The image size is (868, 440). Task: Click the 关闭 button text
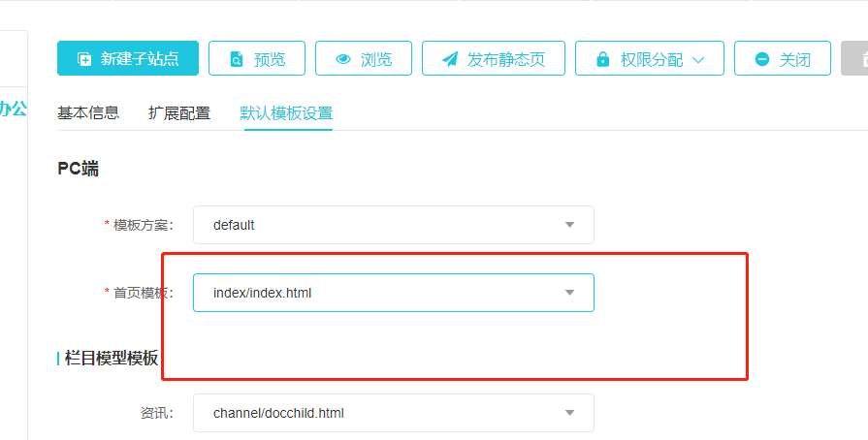tap(795, 59)
